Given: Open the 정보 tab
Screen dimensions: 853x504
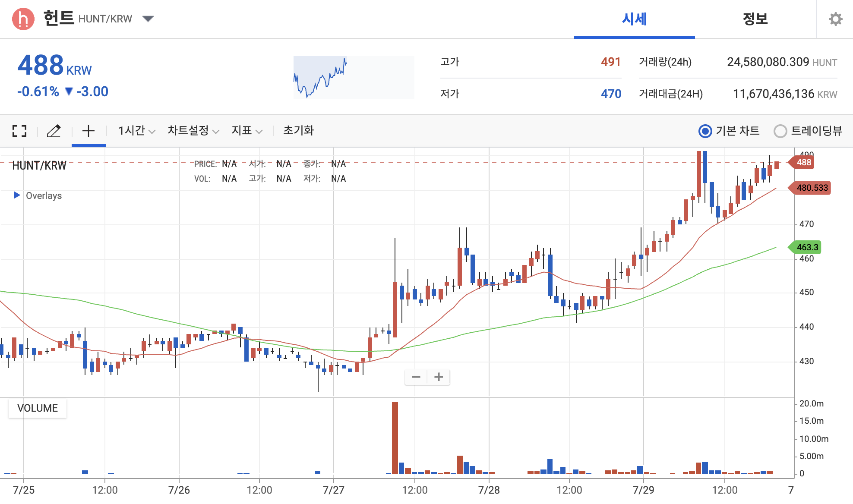Looking at the screenshot, I should click(755, 19).
